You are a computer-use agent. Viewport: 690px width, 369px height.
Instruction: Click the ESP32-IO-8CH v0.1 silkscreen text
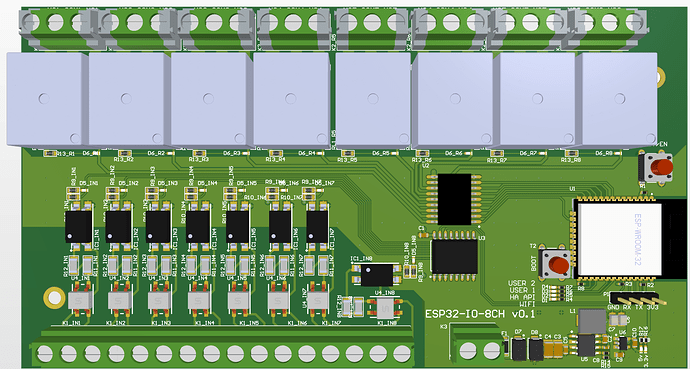coord(480,314)
